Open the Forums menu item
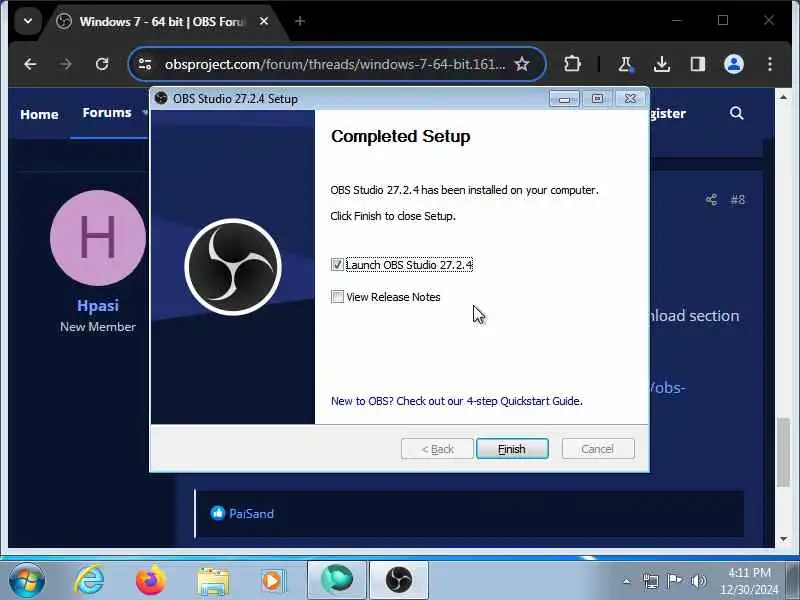This screenshot has width=800, height=600. [x=107, y=113]
